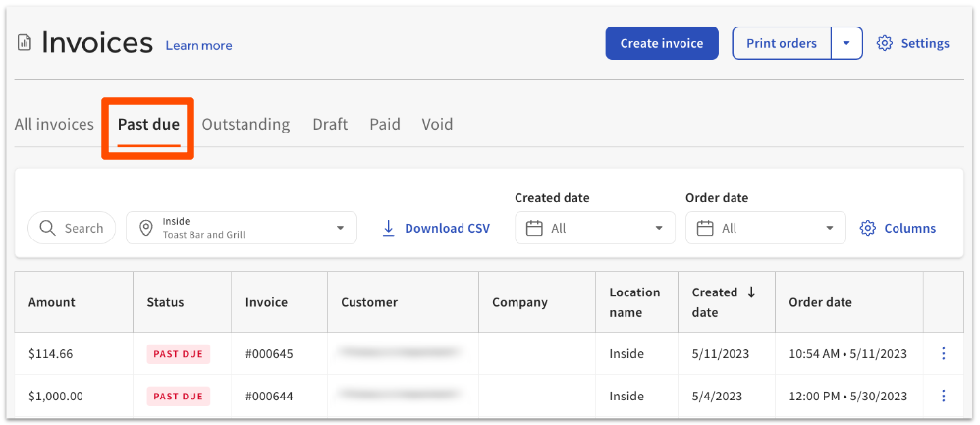
Task: Expand the Print orders dropdown arrow
Action: coord(846,43)
